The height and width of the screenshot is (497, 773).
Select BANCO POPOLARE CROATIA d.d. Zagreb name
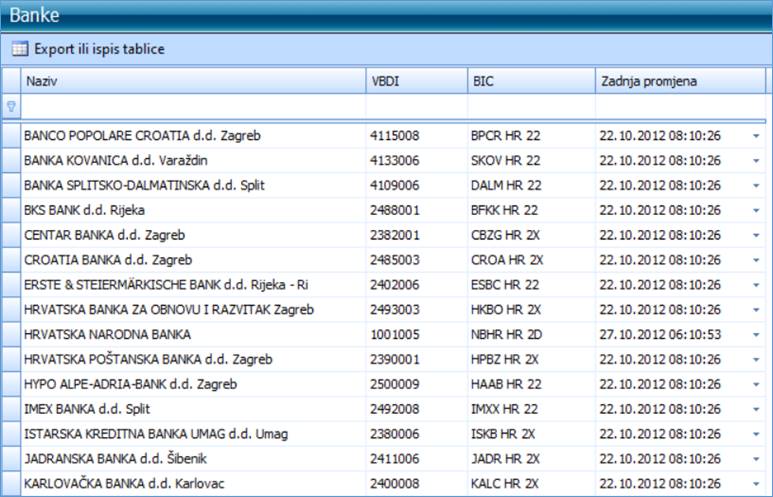click(x=142, y=136)
